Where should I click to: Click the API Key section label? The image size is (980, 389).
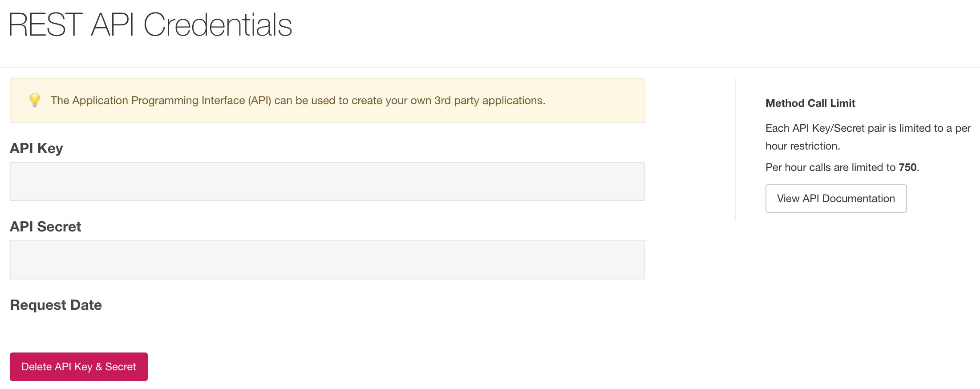(x=36, y=148)
